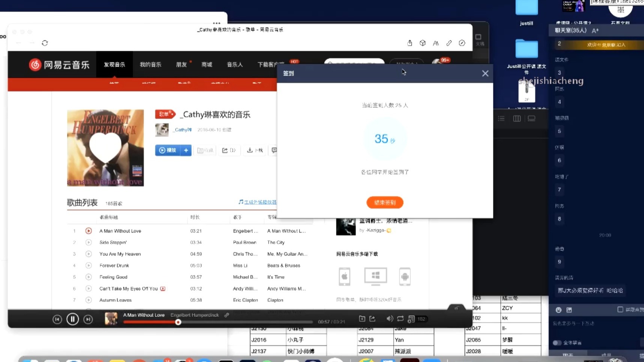This screenshot has height=362, width=644.
Task: Click the plus add-to-queue button
Action: coord(186,150)
